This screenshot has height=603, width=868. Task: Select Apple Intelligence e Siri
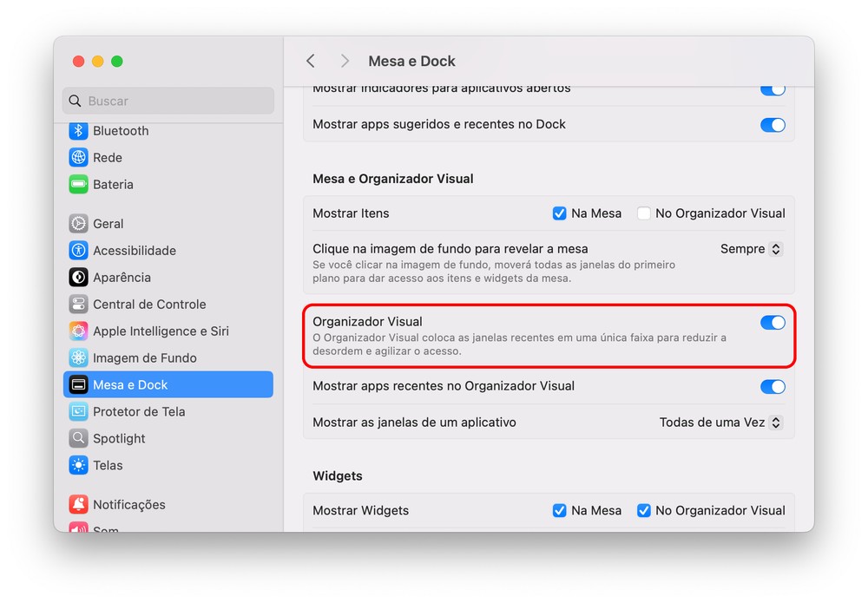[168, 331]
